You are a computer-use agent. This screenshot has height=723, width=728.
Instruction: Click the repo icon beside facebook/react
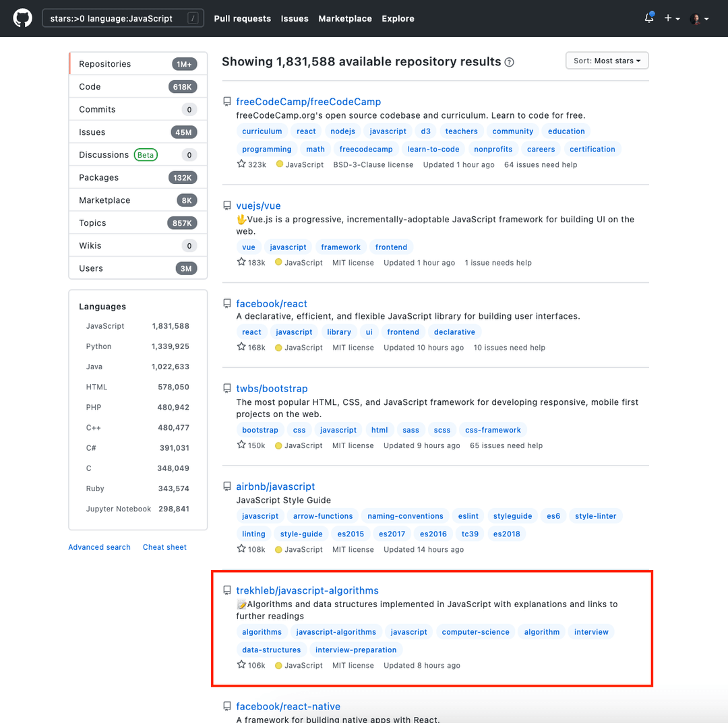point(227,304)
